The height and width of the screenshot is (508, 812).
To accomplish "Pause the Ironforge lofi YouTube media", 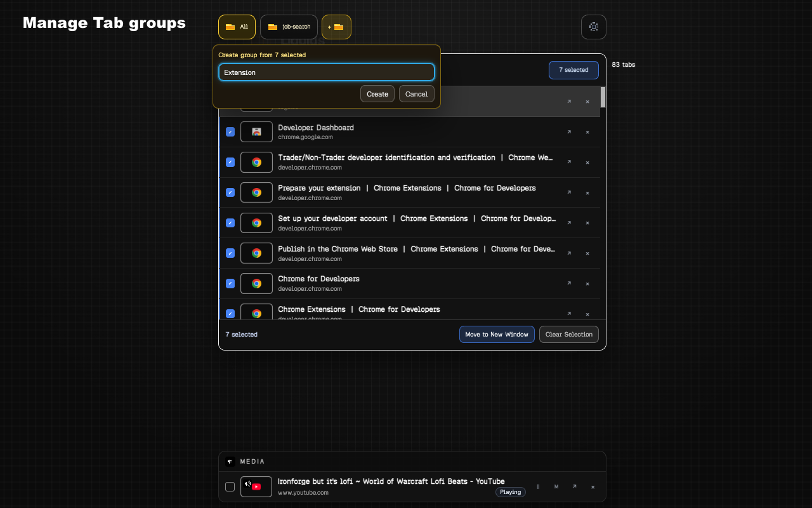I will (x=538, y=487).
